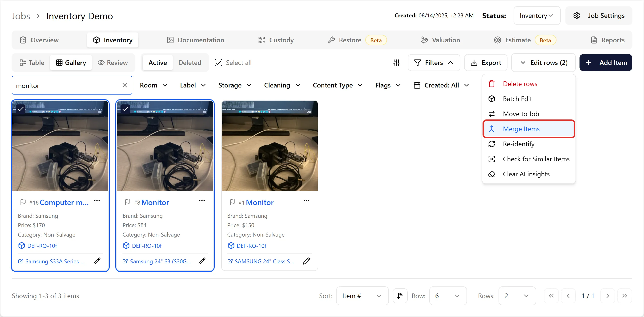This screenshot has height=317, width=644.
Task: Expand the Storage filter
Action: pos(235,85)
